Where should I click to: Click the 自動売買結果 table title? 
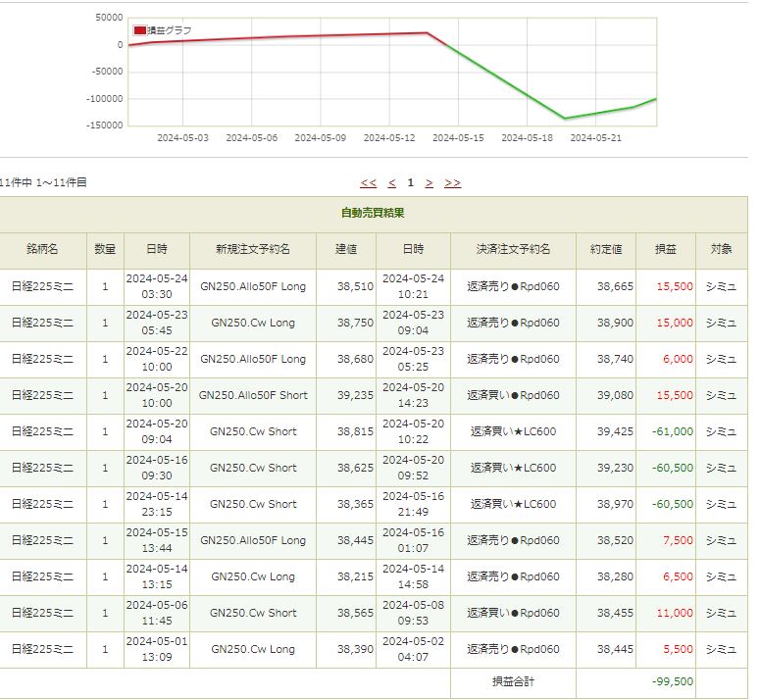point(373,213)
